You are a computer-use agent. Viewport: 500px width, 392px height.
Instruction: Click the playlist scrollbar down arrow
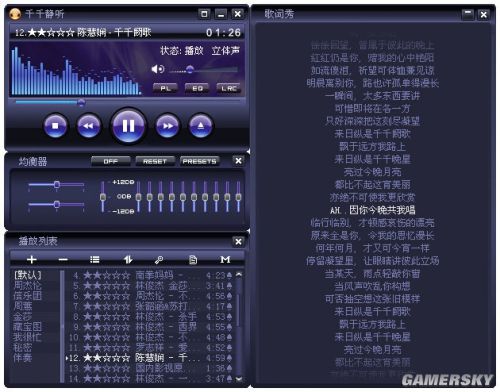(x=239, y=379)
